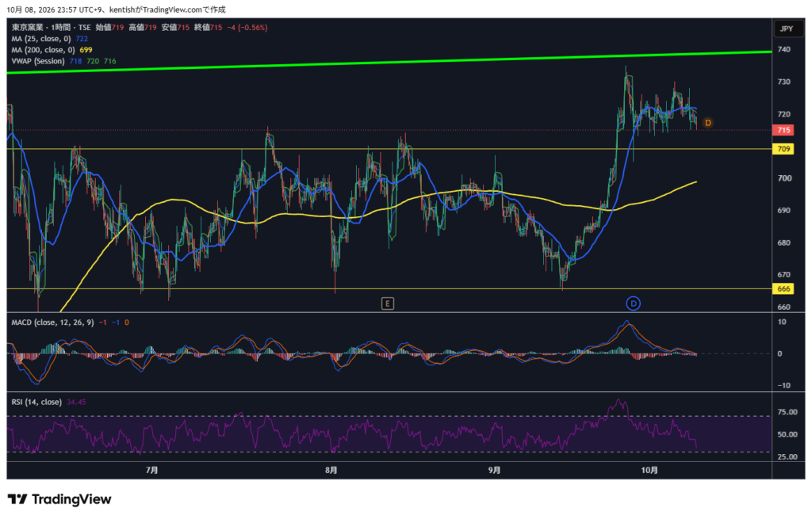Click the 740 price scale label
The width and height of the screenshot is (812, 519).
point(784,50)
